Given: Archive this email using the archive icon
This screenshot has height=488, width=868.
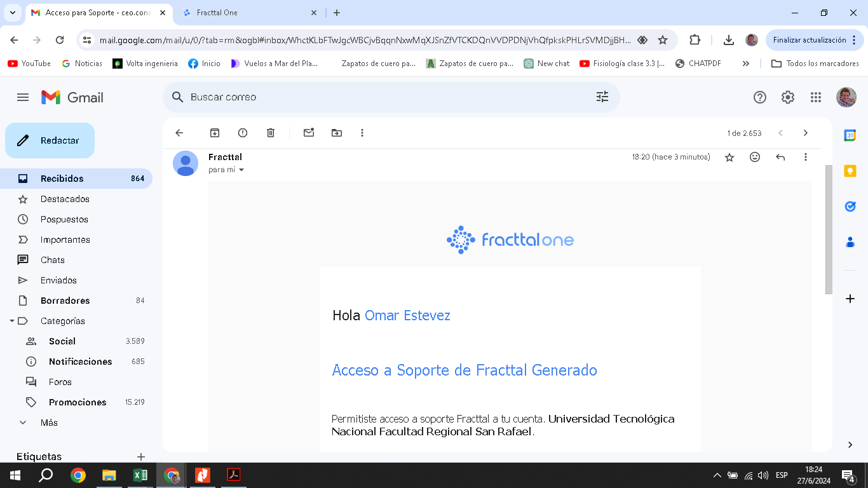Looking at the screenshot, I should click(215, 133).
